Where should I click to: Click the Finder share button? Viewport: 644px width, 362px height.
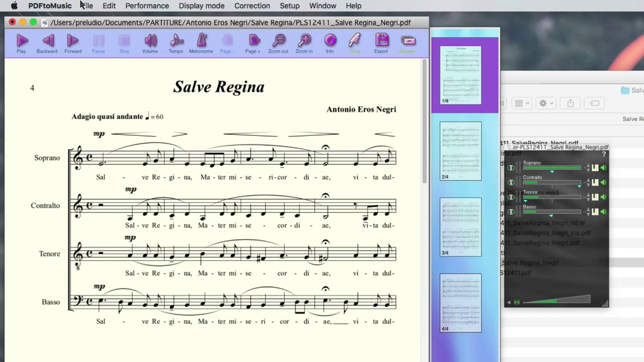pos(570,103)
